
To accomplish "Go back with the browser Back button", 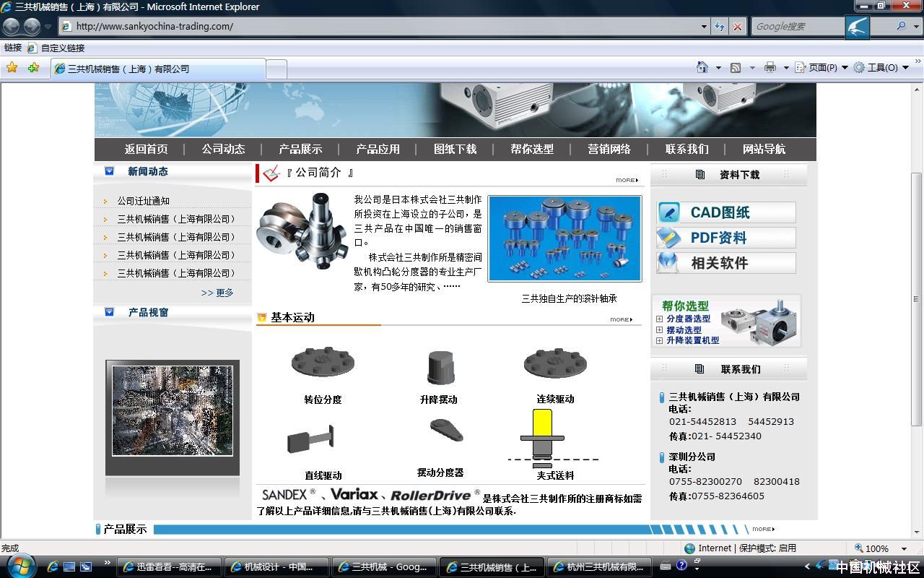I will (x=11, y=27).
